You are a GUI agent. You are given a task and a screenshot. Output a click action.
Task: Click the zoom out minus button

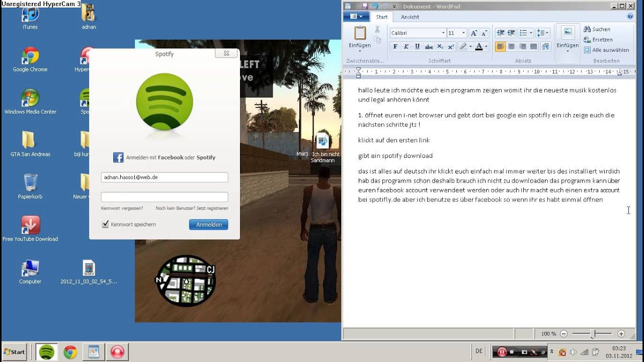click(x=563, y=334)
